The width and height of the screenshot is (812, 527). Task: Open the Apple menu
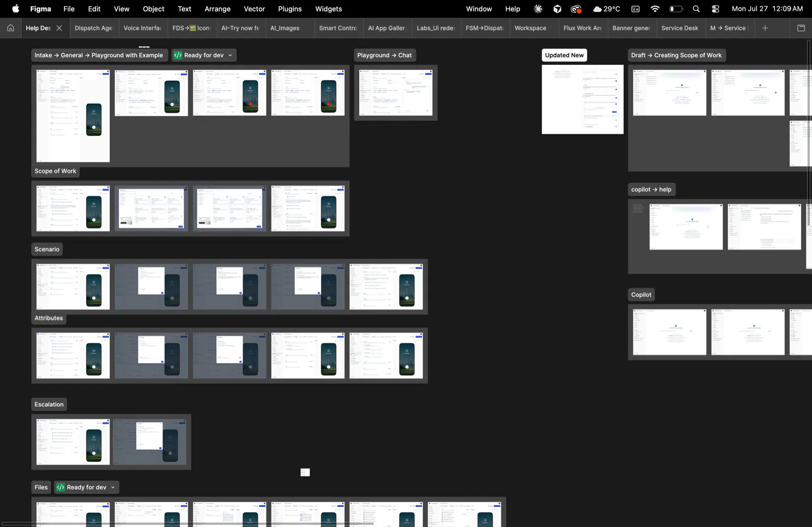click(16, 9)
